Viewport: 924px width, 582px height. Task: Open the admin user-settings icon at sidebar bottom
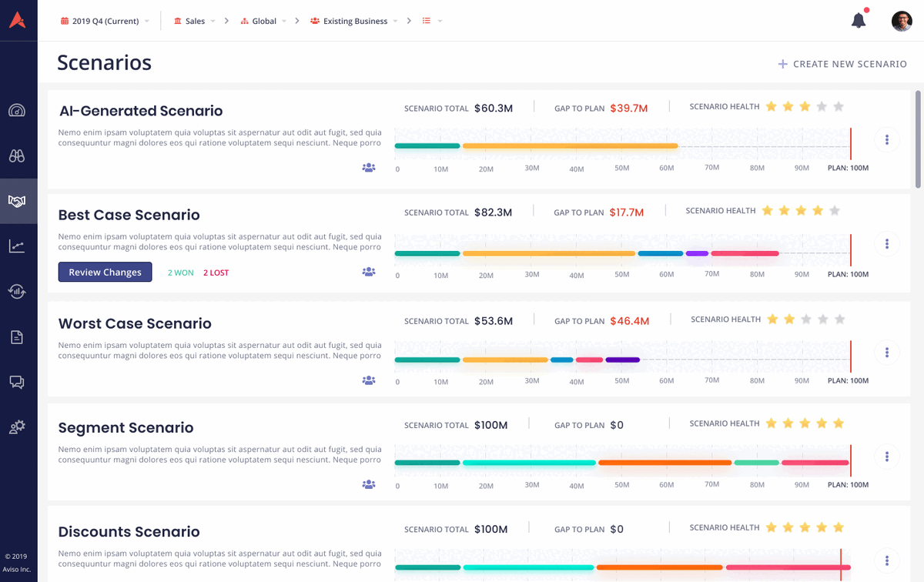click(17, 427)
